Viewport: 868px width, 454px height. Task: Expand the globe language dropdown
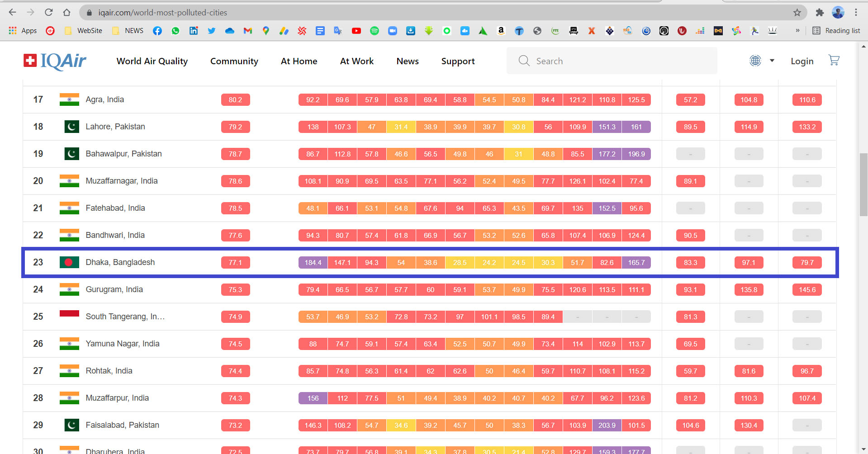[762, 61]
